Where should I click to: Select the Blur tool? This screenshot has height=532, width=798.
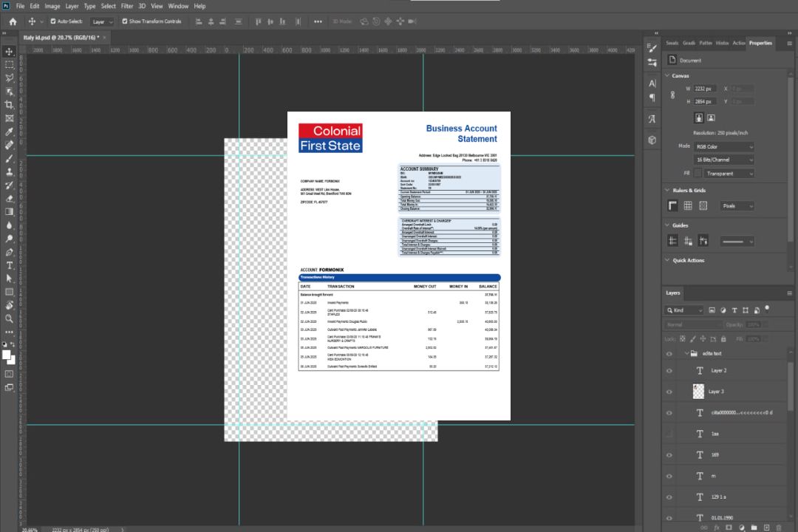tap(9, 225)
